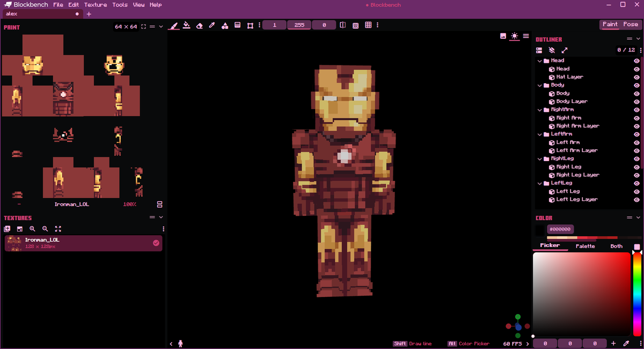Click the Outliner toggle options icon
Viewport: 644px width, 349px height.
click(x=539, y=50)
